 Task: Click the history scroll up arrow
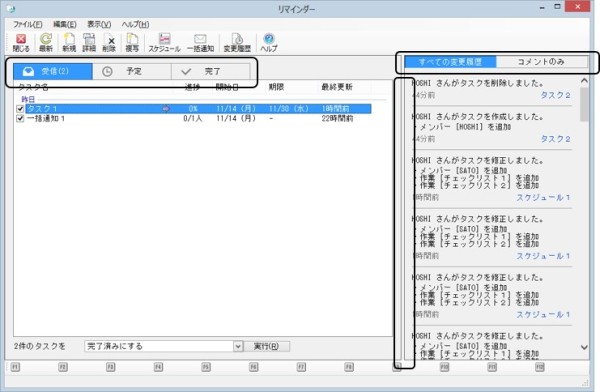584,81
